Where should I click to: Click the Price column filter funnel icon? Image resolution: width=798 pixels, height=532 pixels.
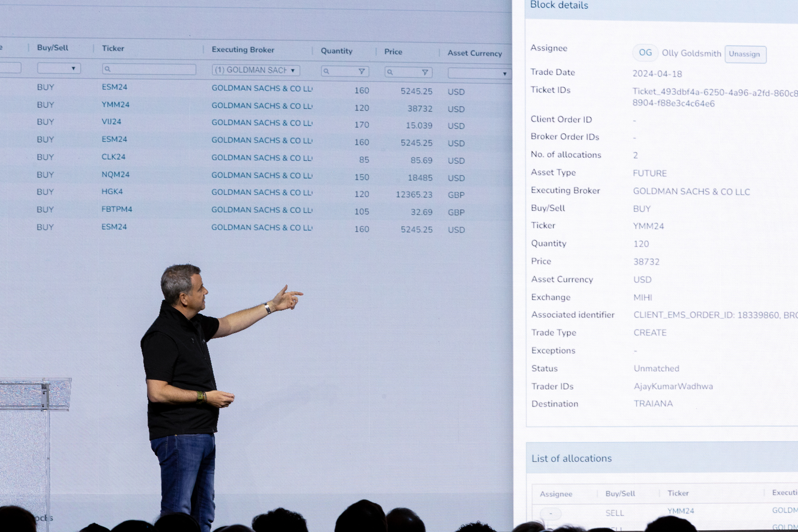click(x=425, y=72)
